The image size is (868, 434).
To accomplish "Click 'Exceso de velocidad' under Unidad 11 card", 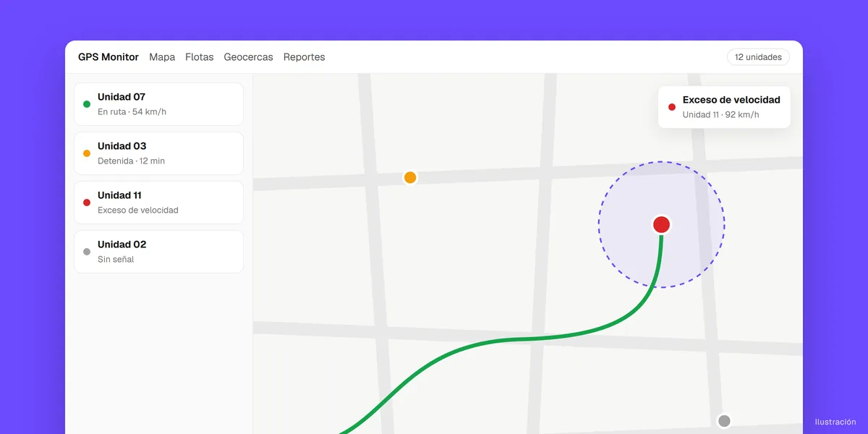I will tap(138, 210).
